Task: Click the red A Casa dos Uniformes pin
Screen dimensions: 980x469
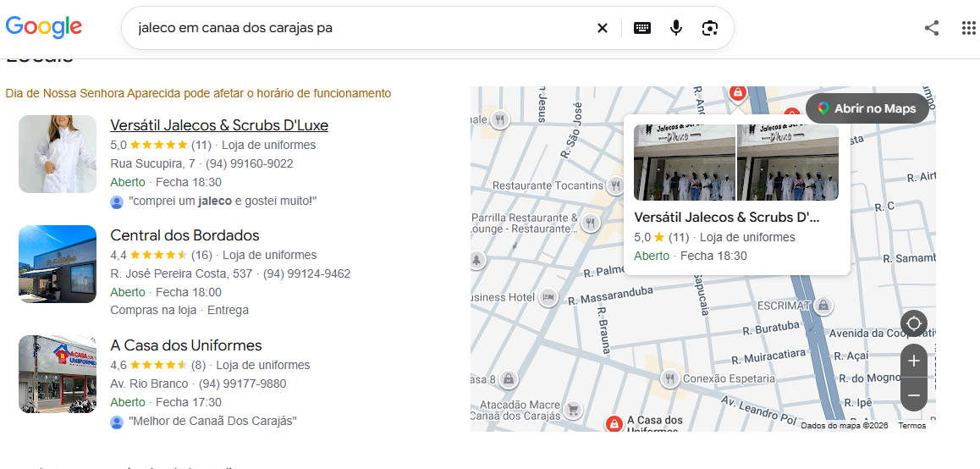Action: (x=614, y=424)
